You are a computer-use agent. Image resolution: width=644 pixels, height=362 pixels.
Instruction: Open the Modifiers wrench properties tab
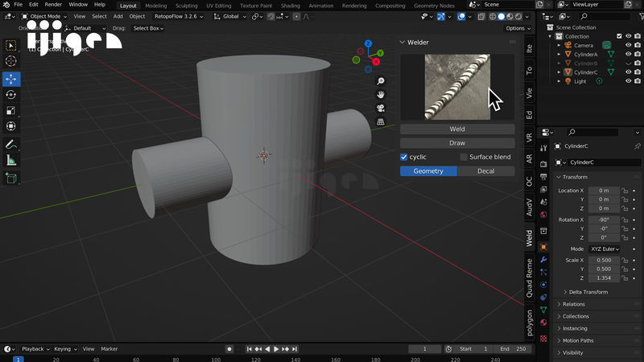coord(544,260)
